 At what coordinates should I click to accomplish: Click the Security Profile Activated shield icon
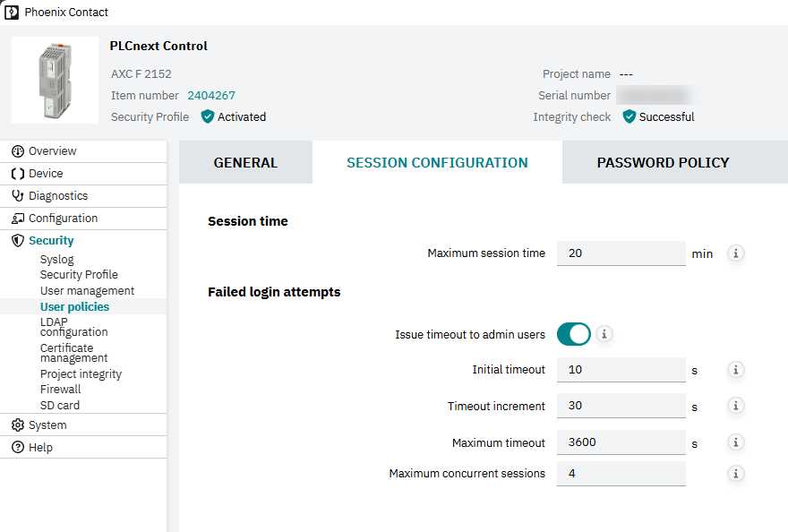tap(208, 116)
